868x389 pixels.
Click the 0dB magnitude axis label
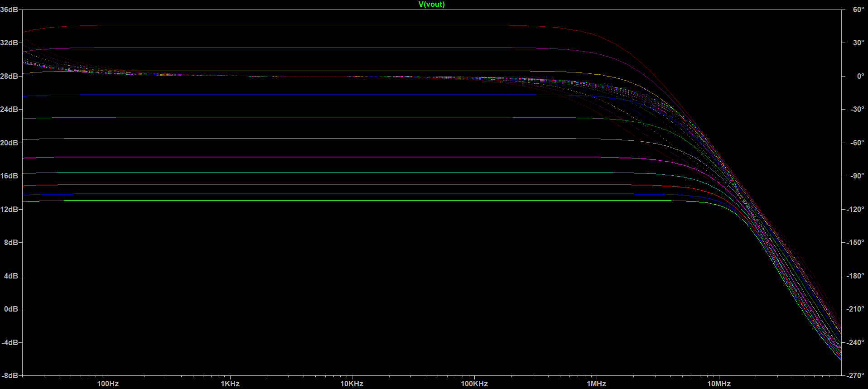click(11, 309)
